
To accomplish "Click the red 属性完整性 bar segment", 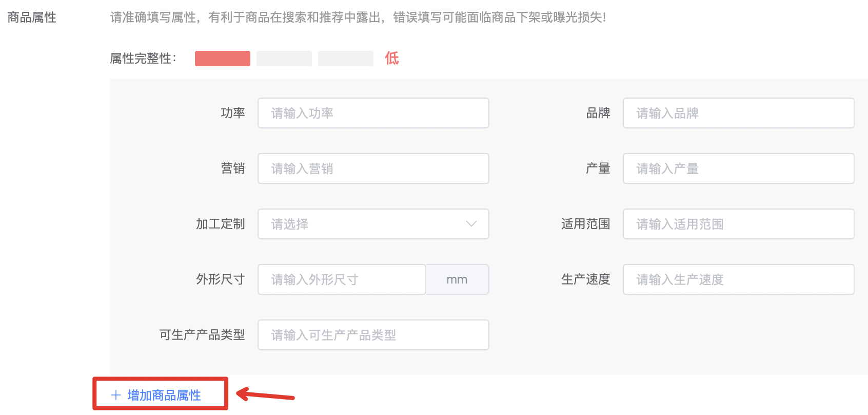I will [x=223, y=59].
